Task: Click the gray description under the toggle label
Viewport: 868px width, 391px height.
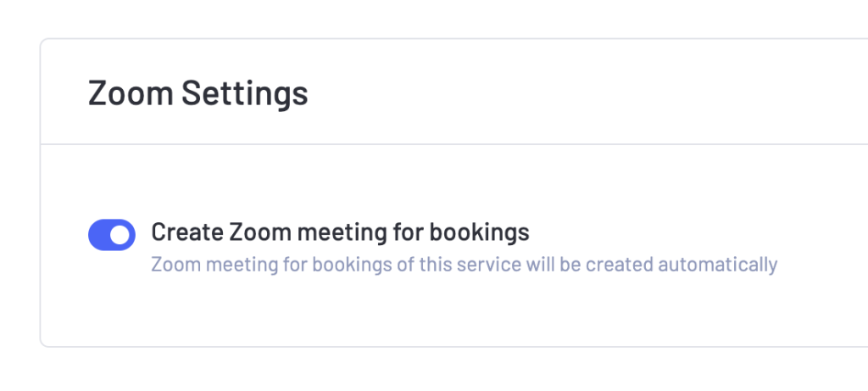Action: (463, 265)
